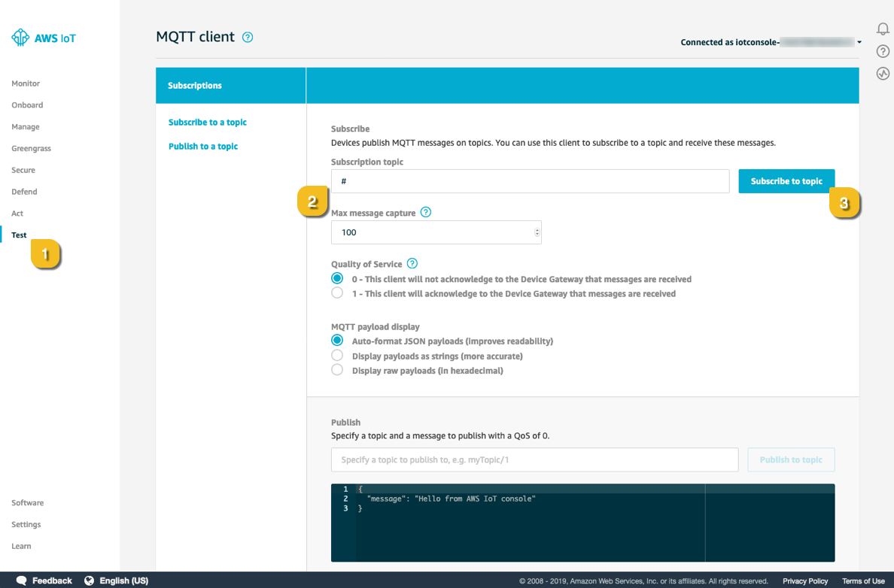Image resolution: width=894 pixels, height=588 pixels.
Task: Click the Subscribe to topic button
Action: click(x=786, y=181)
